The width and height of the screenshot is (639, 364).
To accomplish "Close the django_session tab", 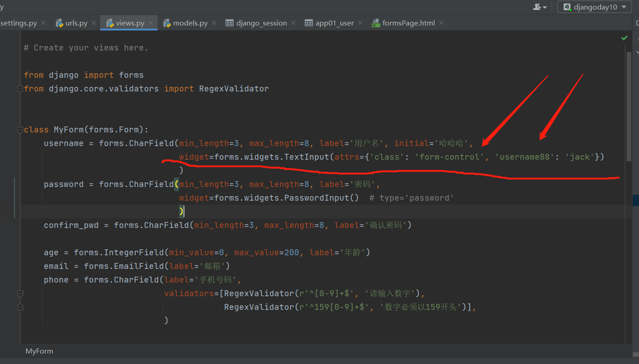I will pyautogui.click(x=293, y=23).
